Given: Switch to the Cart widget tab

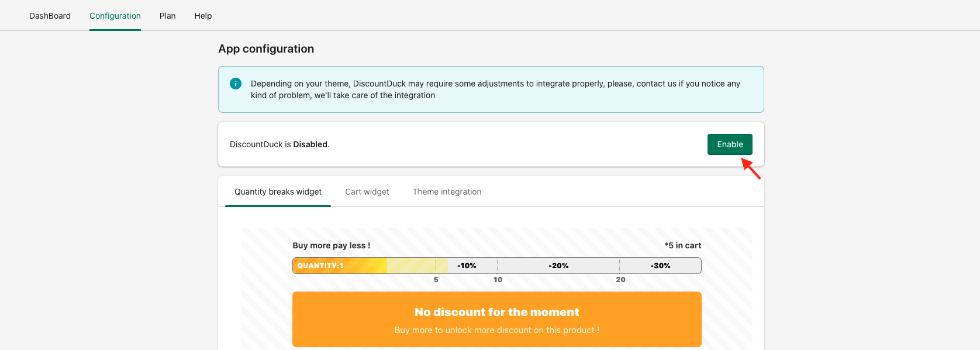Looking at the screenshot, I should coord(367,192).
